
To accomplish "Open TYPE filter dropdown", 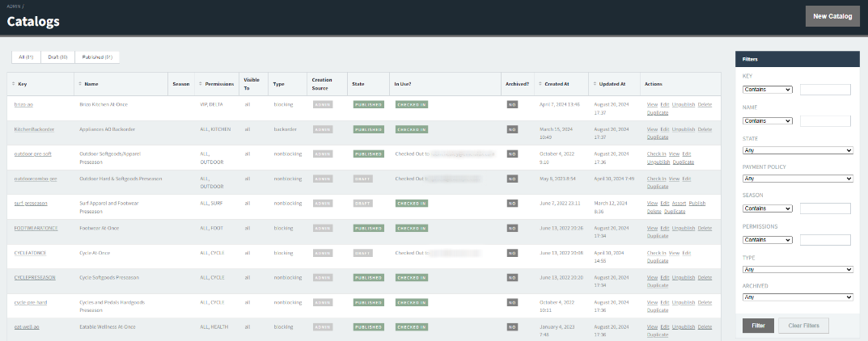I will (798, 269).
